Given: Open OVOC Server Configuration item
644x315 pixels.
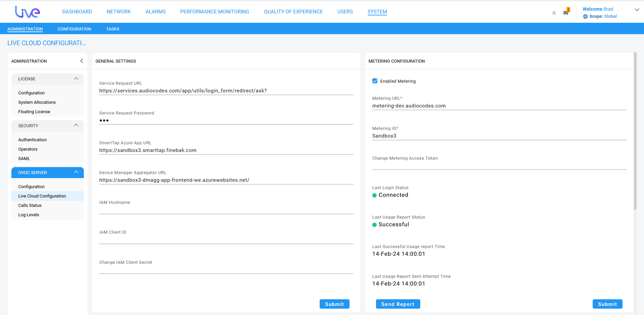Looking at the screenshot, I should pos(32,187).
